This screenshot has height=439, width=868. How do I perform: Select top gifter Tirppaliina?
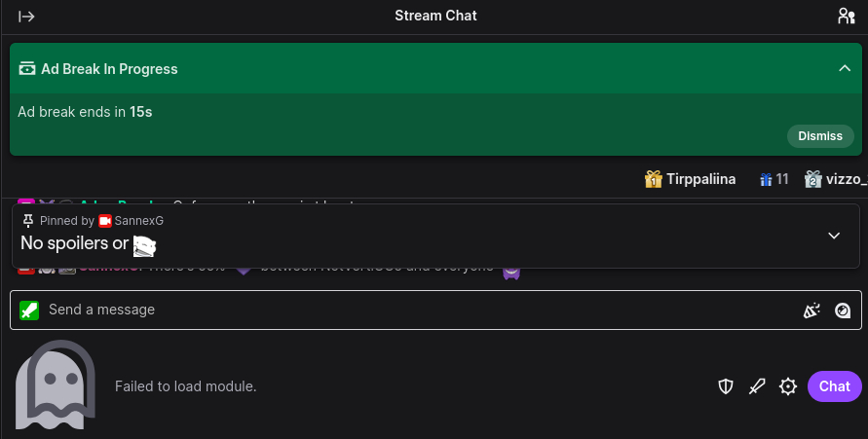click(x=691, y=179)
